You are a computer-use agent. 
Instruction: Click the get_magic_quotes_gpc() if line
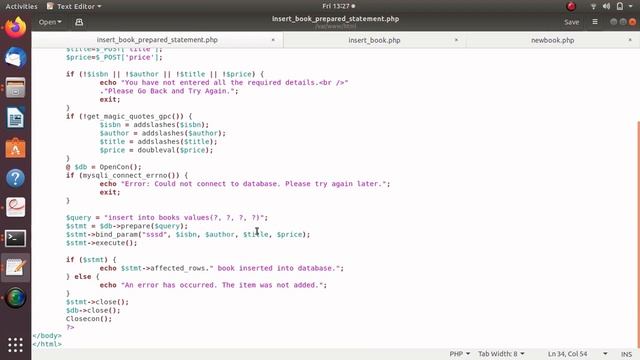(x=129, y=116)
